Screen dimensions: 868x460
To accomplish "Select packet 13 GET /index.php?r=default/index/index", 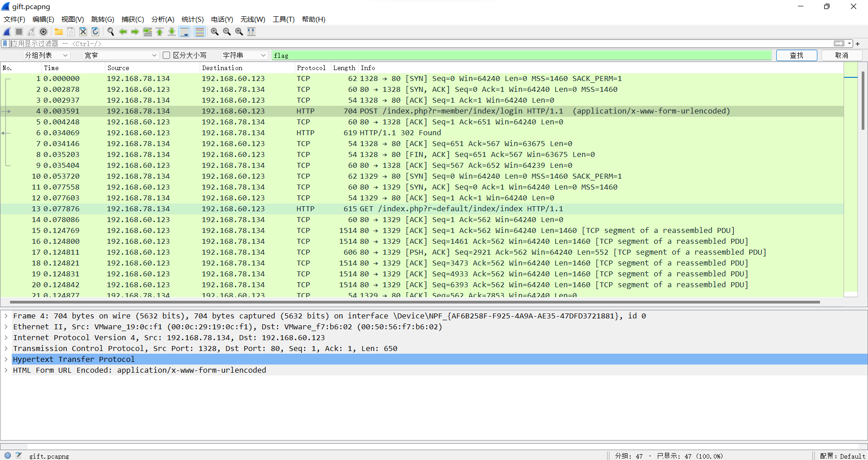I will [x=422, y=209].
